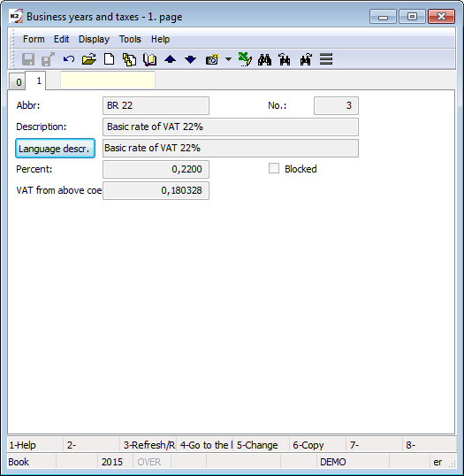This screenshot has width=464, height=476.
Task: Click the Percent field 0,2200
Action: (x=156, y=169)
